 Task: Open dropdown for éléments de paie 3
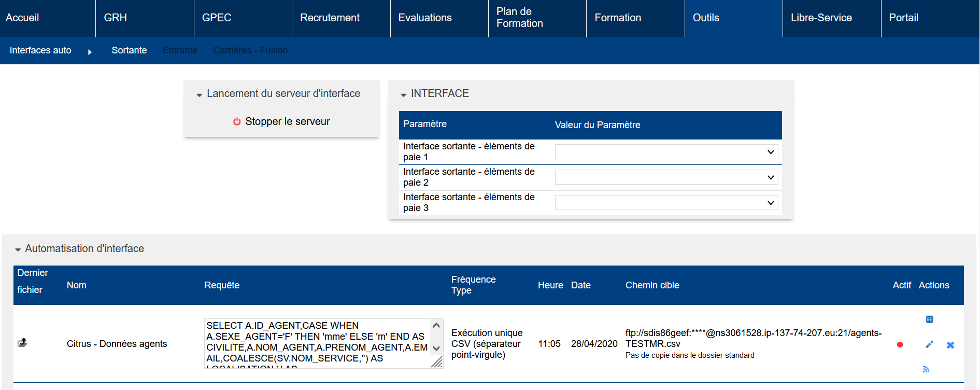[x=666, y=203]
